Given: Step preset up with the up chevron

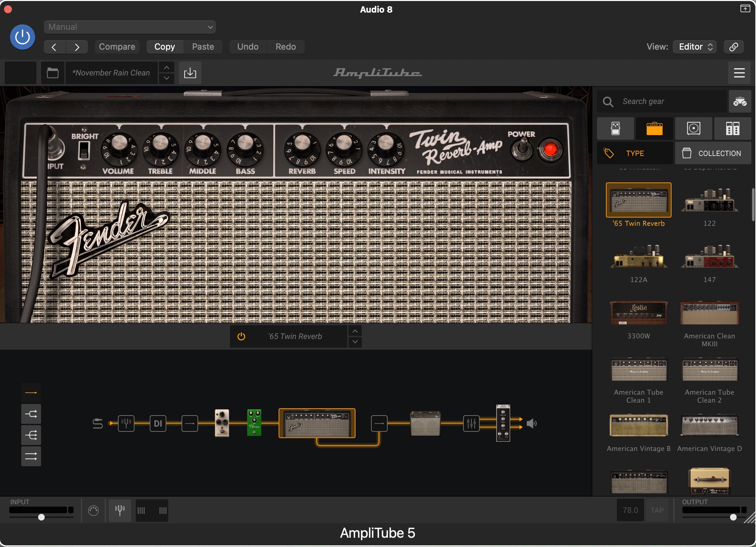Looking at the screenshot, I should tap(166, 68).
